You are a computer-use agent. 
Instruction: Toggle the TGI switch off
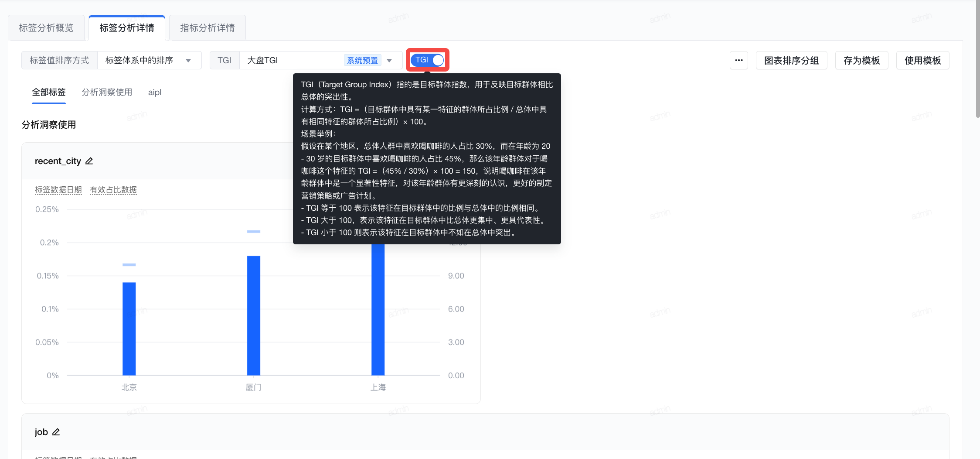coord(427,60)
